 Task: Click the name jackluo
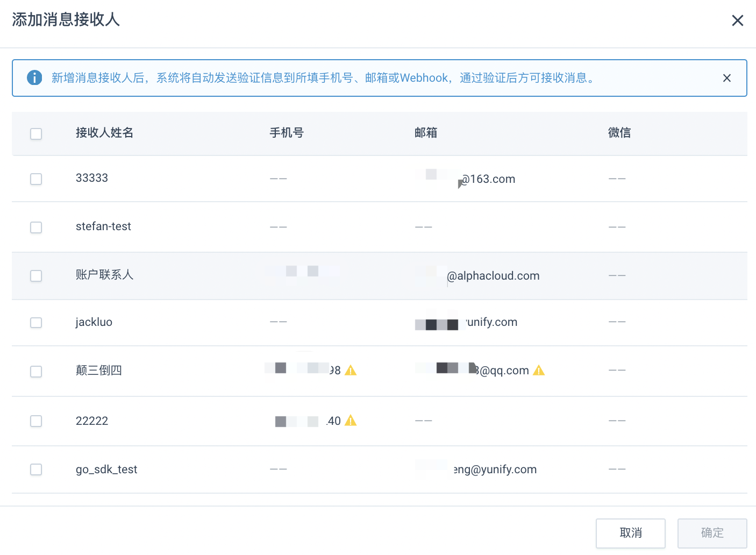click(94, 322)
